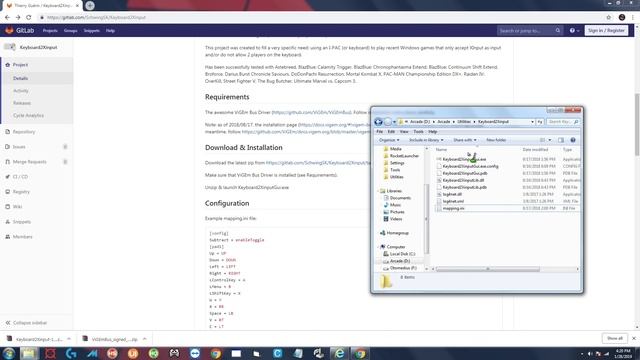Open the Chrome profile avatar icon
Viewport: 640px width, 360px height.
tap(622, 18)
